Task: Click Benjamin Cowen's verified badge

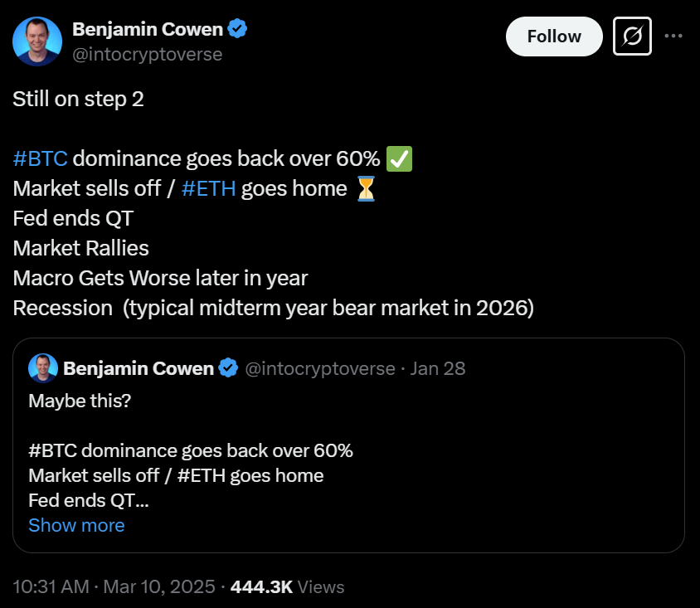Action: click(x=237, y=28)
